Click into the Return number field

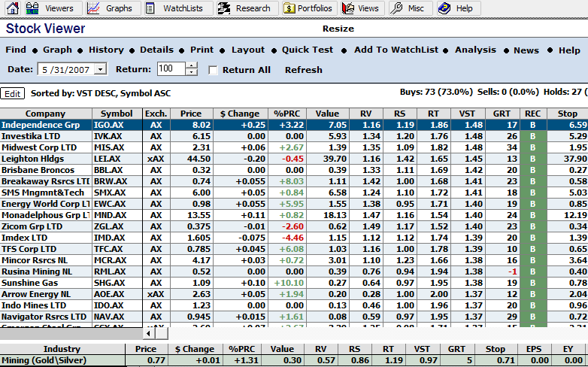coord(171,69)
